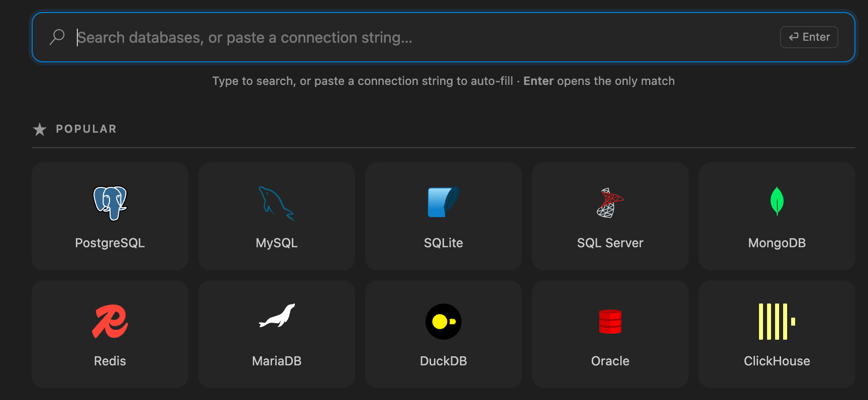Click the star icon beside POPULAR

point(40,130)
